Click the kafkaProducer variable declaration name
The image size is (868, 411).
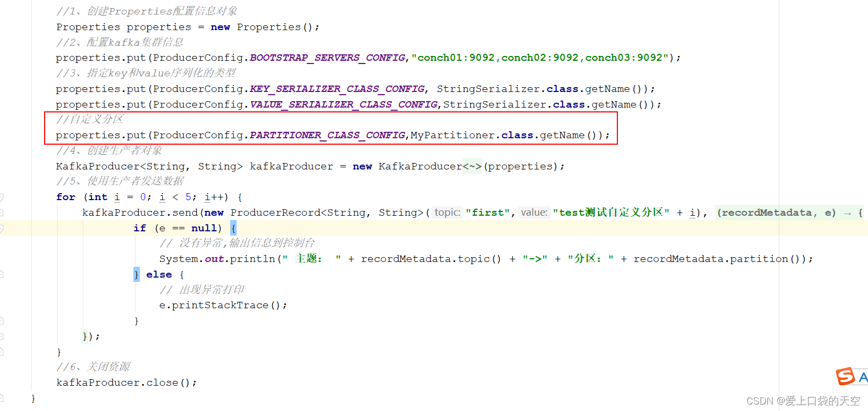tap(291, 166)
